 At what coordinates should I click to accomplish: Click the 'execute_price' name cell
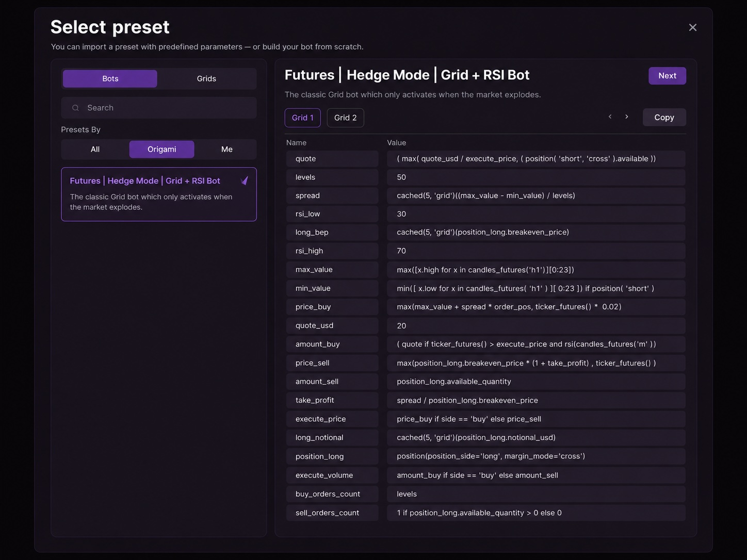(x=332, y=419)
